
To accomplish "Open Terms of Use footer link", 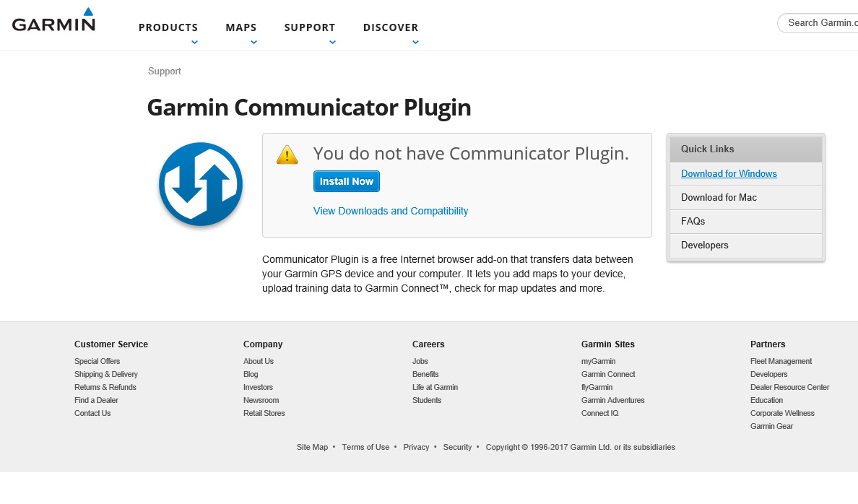I will pyautogui.click(x=365, y=448).
